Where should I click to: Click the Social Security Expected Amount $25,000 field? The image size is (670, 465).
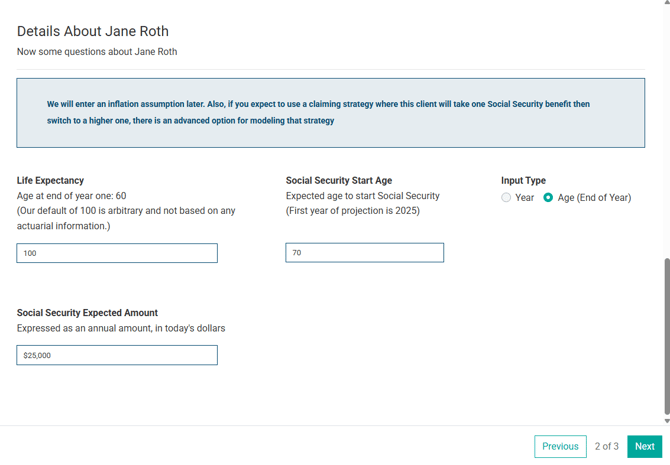(x=117, y=355)
